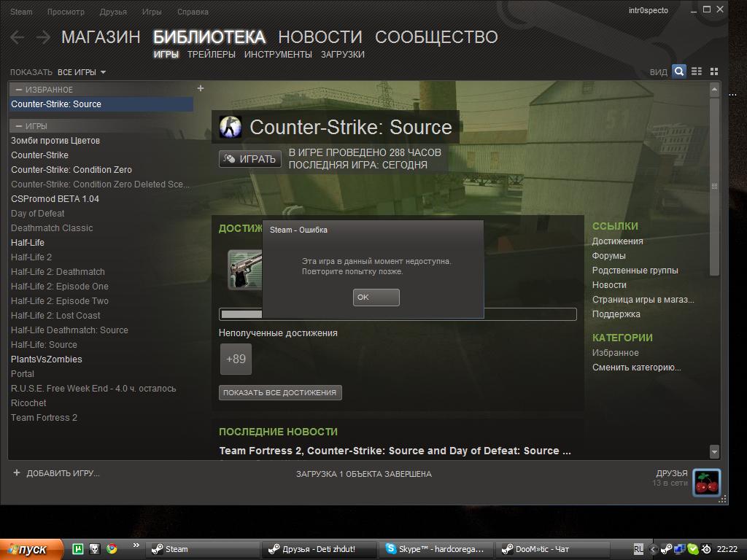
Task: Select the ИНСТРУМЕНТЫ sub-tab
Action: pos(278,54)
